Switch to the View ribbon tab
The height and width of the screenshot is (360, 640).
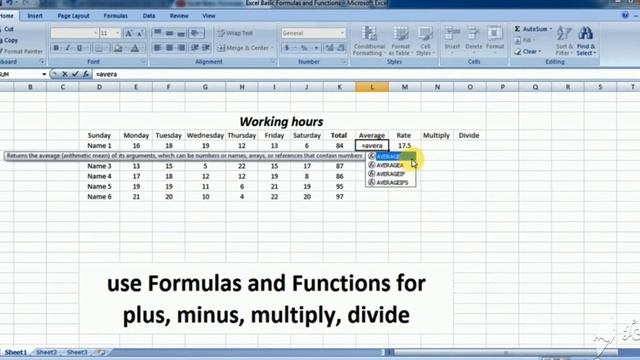coord(209,16)
